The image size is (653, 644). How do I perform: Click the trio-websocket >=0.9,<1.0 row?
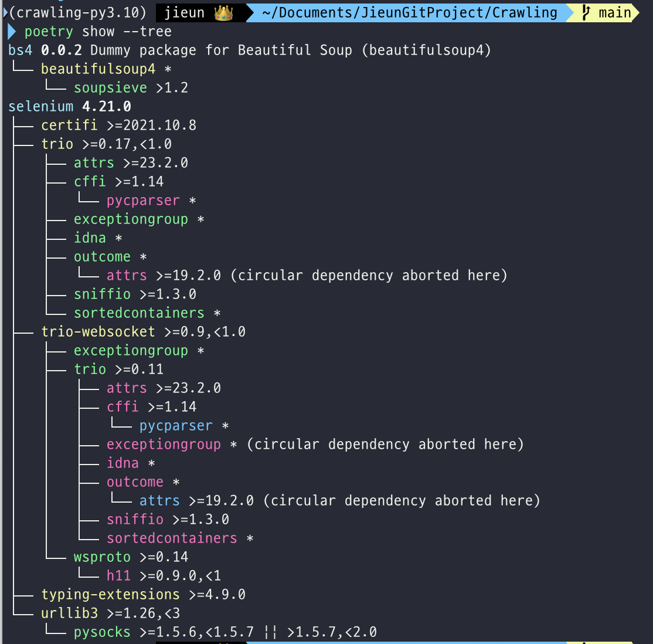[x=143, y=332]
